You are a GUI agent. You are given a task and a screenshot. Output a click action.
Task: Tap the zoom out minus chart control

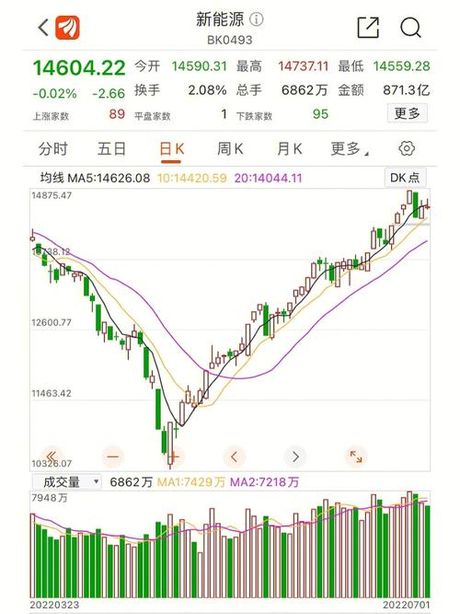113,457
